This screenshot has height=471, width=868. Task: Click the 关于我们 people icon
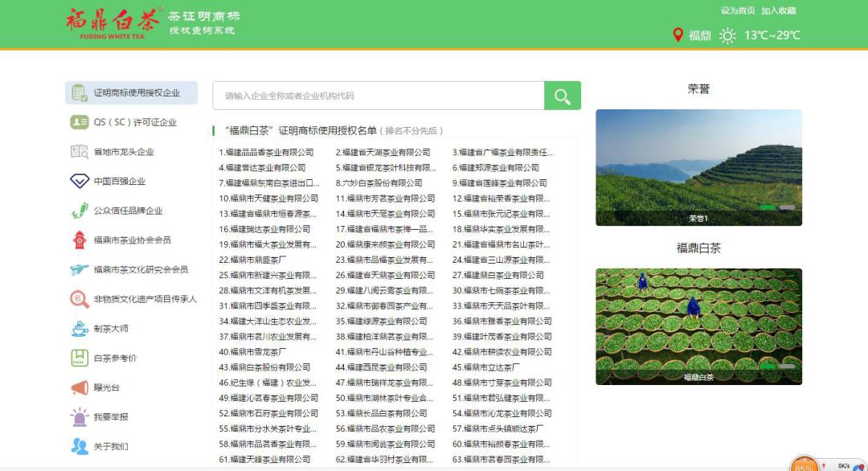(79, 446)
